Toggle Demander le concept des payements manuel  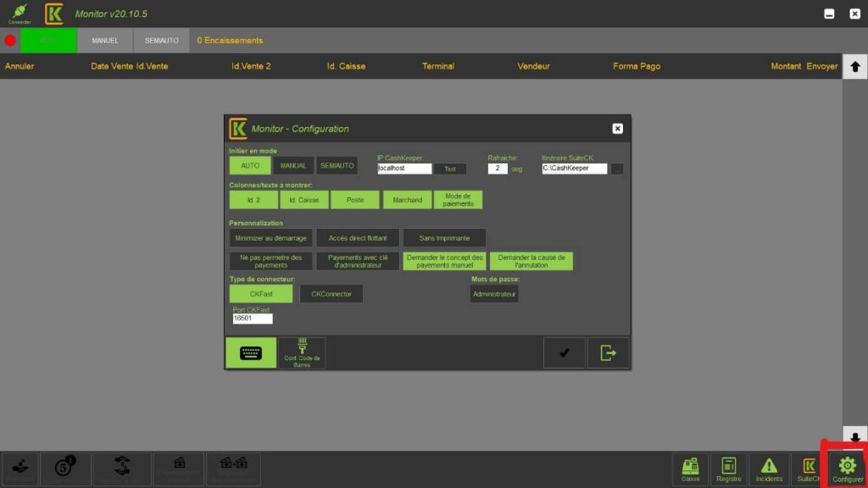[x=444, y=261]
